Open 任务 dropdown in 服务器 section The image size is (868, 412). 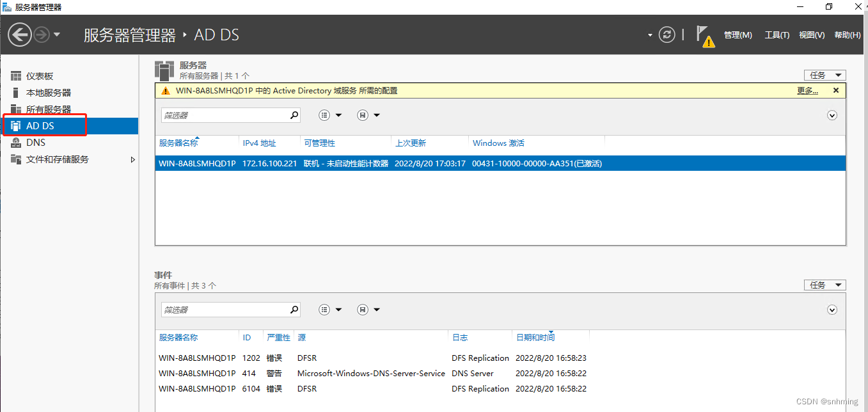coord(825,75)
